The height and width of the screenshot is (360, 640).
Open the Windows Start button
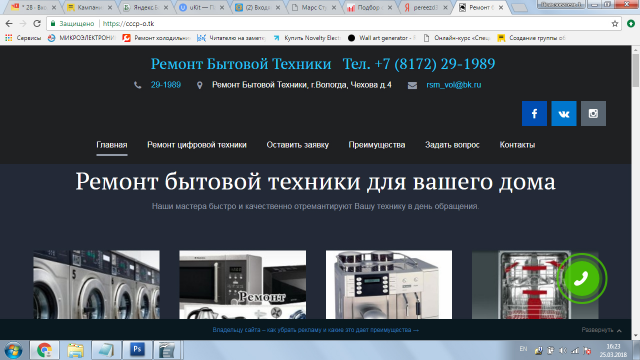pyautogui.click(x=13, y=350)
